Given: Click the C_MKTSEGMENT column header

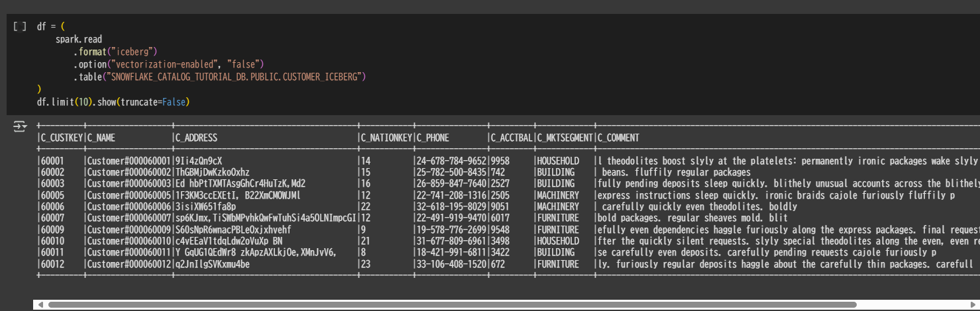Looking at the screenshot, I should tap(565, 138).
